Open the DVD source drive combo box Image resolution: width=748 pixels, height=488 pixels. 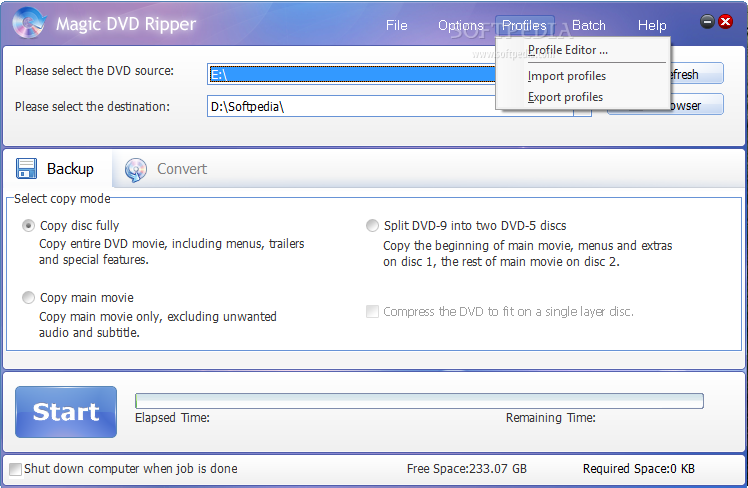(351, 74)
